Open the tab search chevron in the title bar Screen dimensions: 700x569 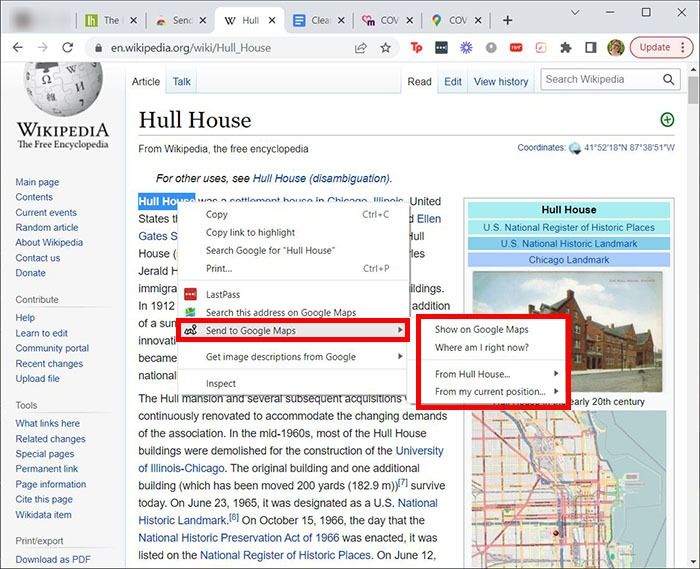575,12
